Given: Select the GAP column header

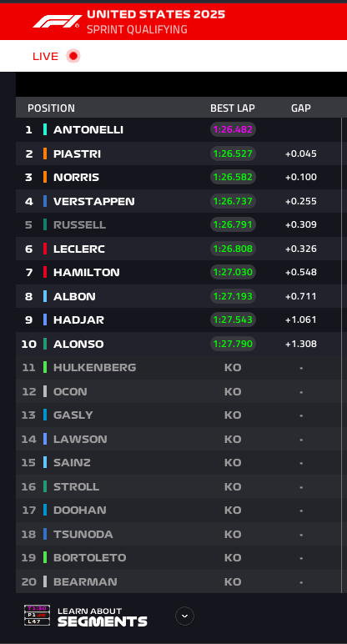Looking at the screenshot, I should pyautogui.click(x=301, y=108).
